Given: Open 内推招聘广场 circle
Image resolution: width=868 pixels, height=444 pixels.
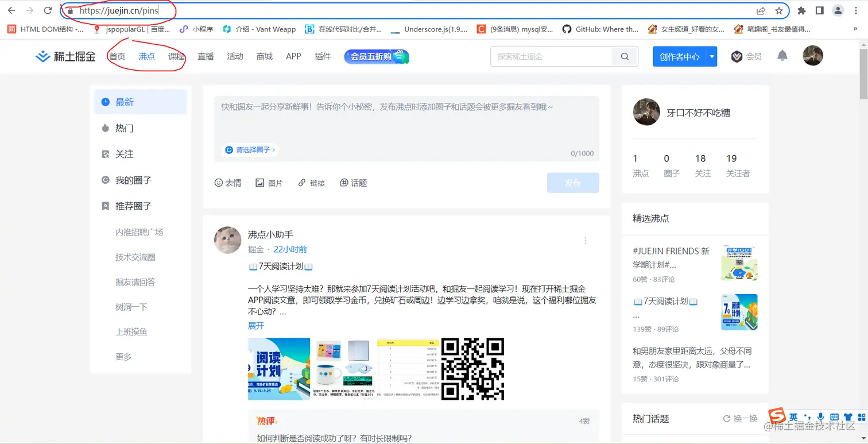Looking at the screenshot, I should click(139, 232).
